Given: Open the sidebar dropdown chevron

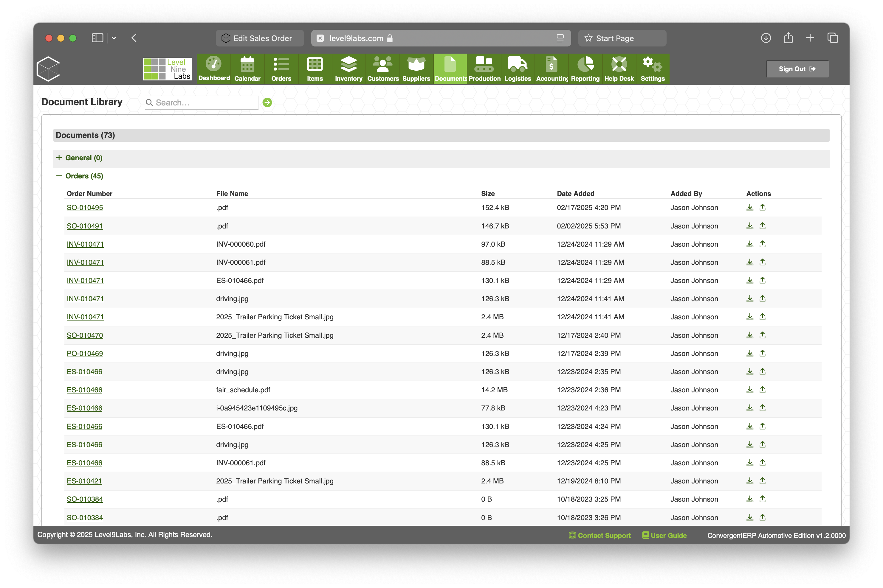Looking at the screenshot, I should click(x=114, y=38).
